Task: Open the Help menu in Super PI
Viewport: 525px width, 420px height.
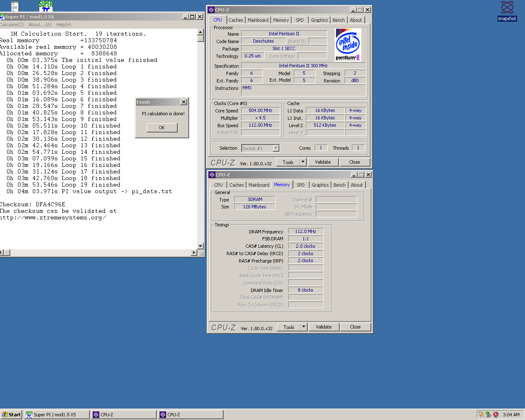Action: pyautogui.click(x=64, y=25)
